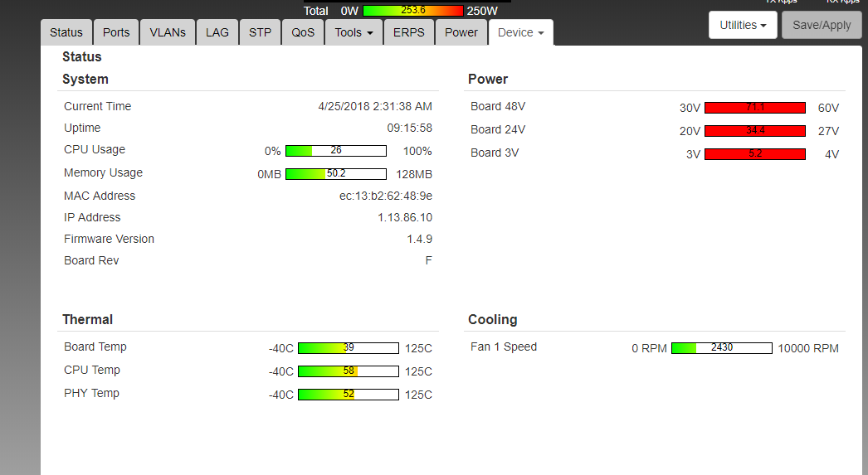868x475 pixels.
Task: Expand the Device dropdown tab
Action: point(521,32)
